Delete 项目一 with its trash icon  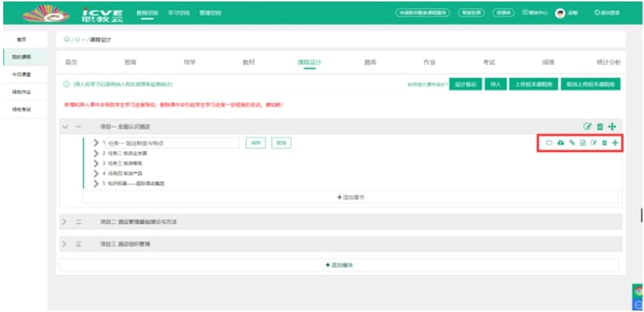(600, 127)
